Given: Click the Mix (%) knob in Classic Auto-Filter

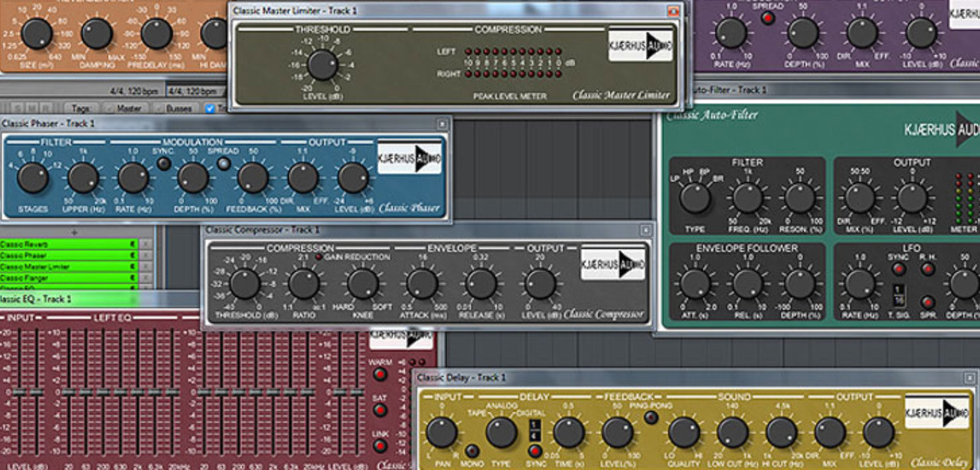Looking at the screenshot, I should pyautogui.click(x=860, y=197).
